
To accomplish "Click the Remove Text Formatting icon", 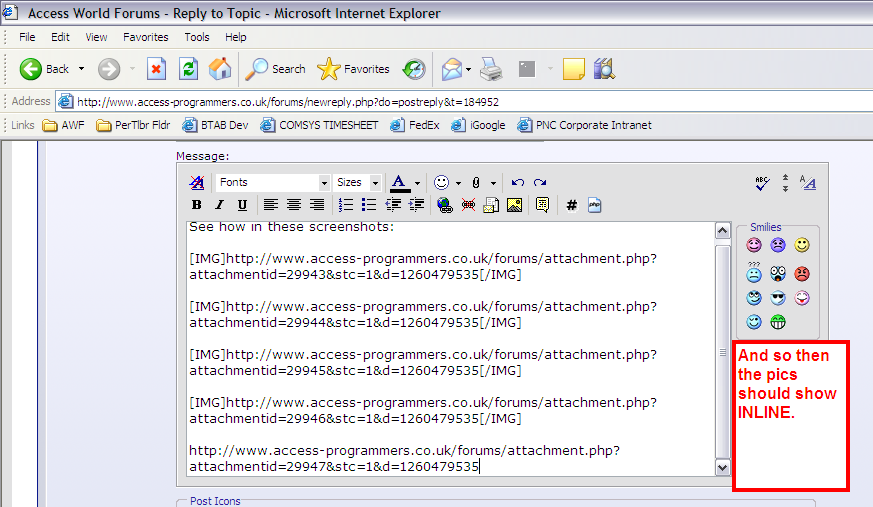I will tap(197, 183).
